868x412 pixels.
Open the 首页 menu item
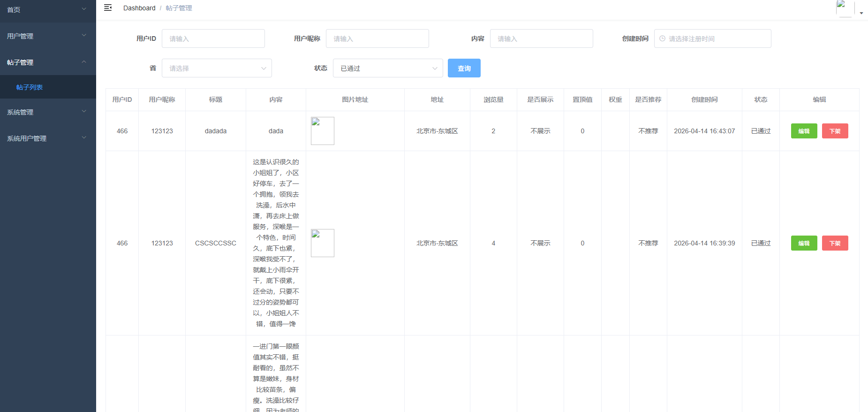pos(48,9)
